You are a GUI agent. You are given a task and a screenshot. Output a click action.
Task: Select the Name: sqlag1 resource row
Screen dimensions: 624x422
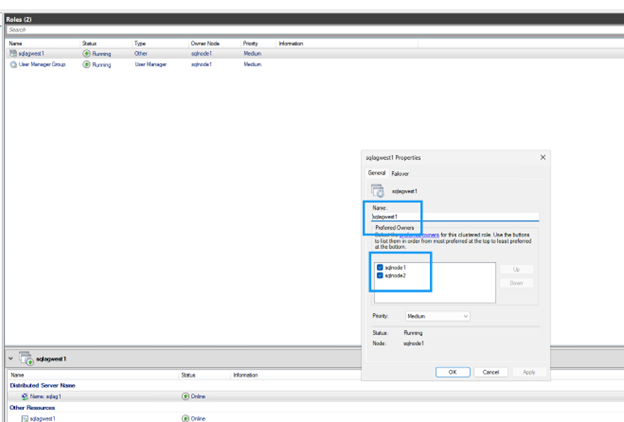tap(314, 397)
